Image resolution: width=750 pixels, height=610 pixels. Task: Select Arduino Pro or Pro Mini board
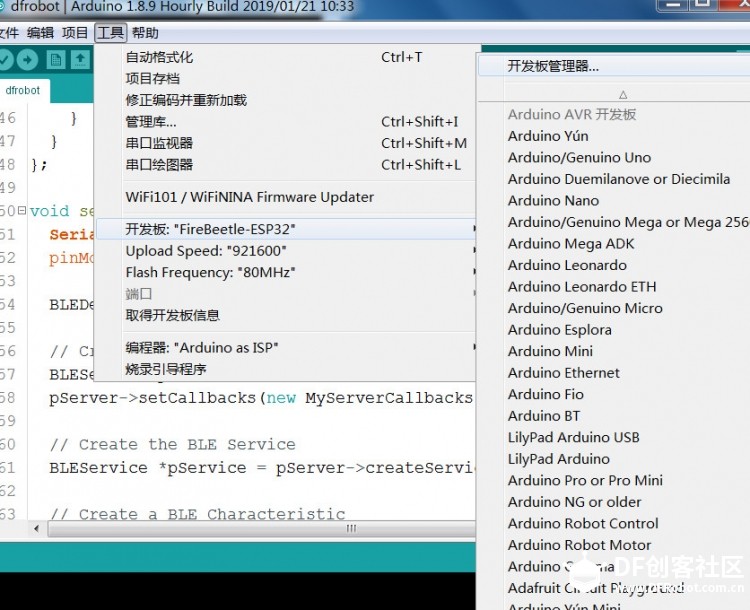pyautogui.click(x=614, y=480)
